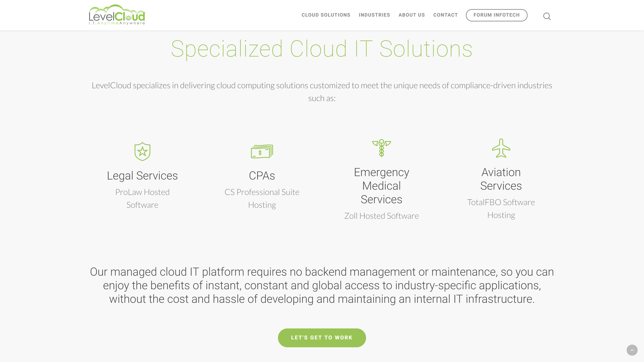Image resolution: width=644 pixels, height=362 pixels.
Task: Open the search magnifier icon
Action: (547, 16)
